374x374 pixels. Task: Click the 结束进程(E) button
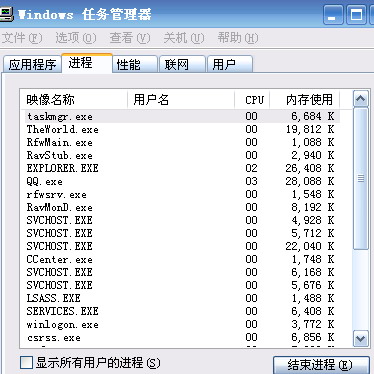[x=321, y=365]
